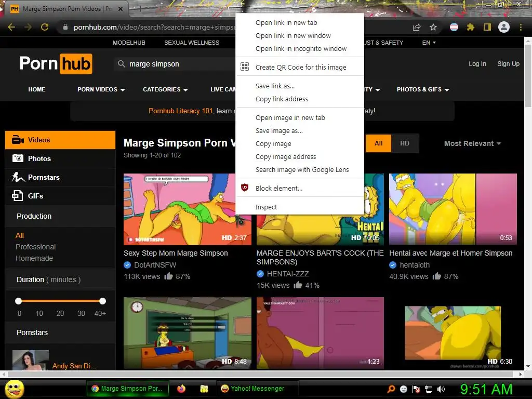Click the network tray icon
The height and width of the screenshot is (399, 532).
[429, 389]
